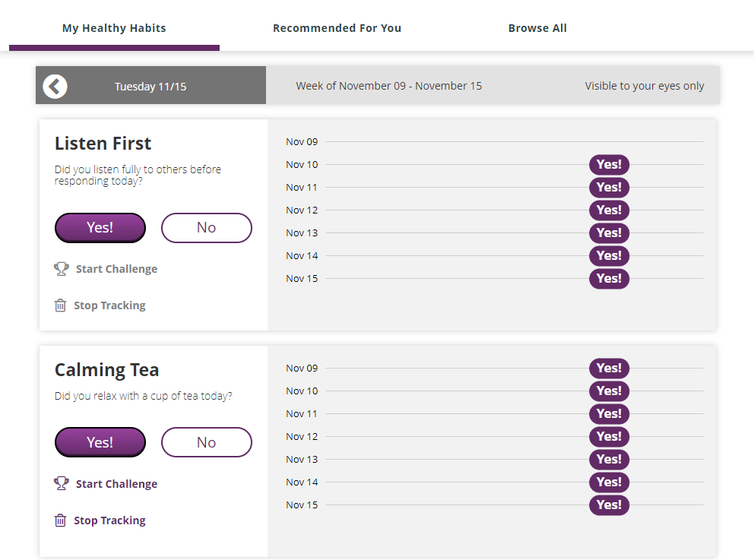Go to the previous week with the back arrow
Image resolution: width=754 pixels, height=560 pixels.
click(54, 86)
